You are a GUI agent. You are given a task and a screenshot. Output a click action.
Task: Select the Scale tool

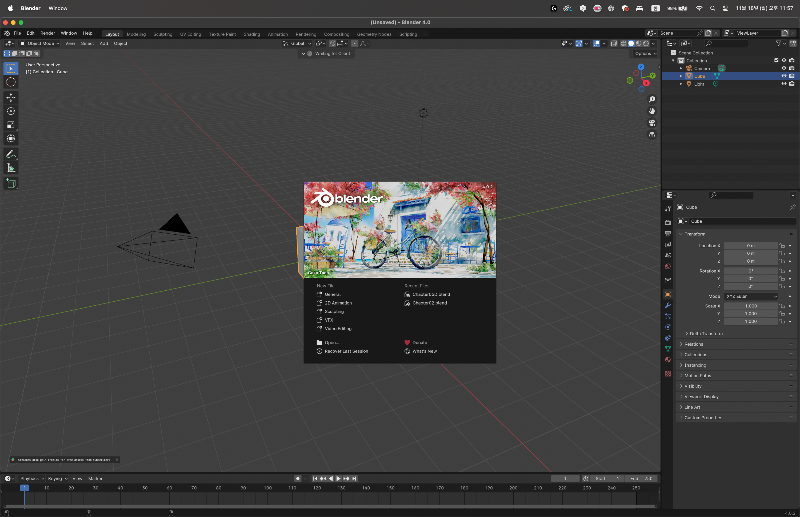pyautogui.click(x=11, y=125)
